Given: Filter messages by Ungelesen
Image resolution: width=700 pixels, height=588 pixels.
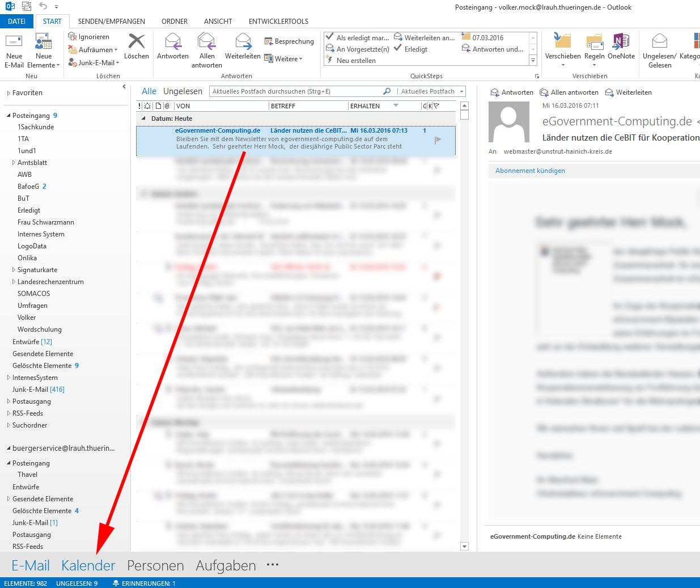Looking at the screenshot, I should 183,91.
